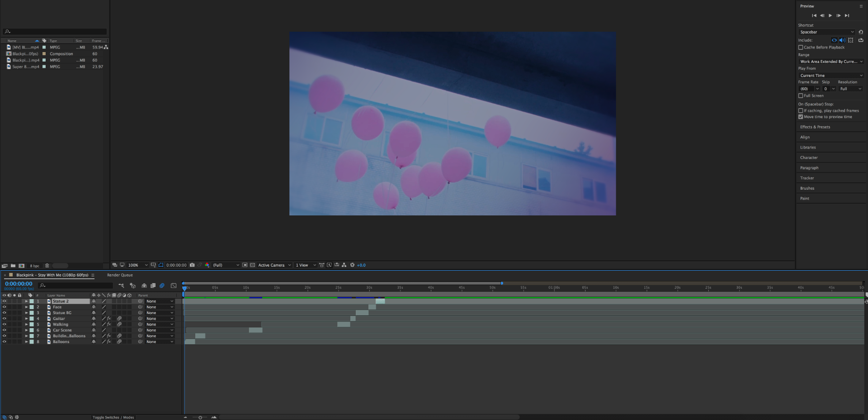Open the Effects & Presets panel
The height and width of the screenshot is (420, 868).
815,127
